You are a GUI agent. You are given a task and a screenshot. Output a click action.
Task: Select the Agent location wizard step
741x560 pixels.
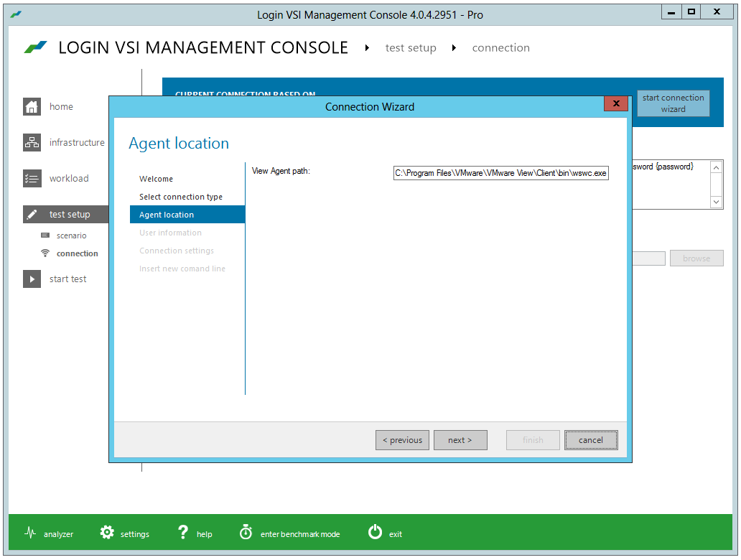click(x=187, y=215)
